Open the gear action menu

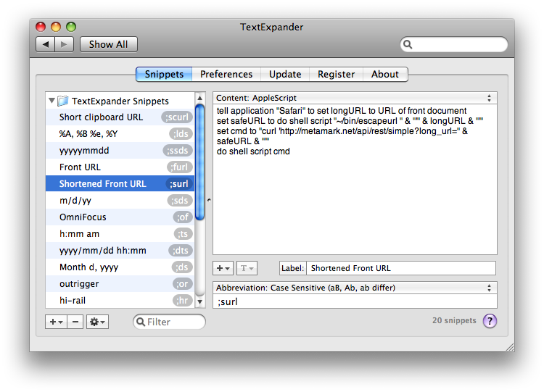coord(97,322)
